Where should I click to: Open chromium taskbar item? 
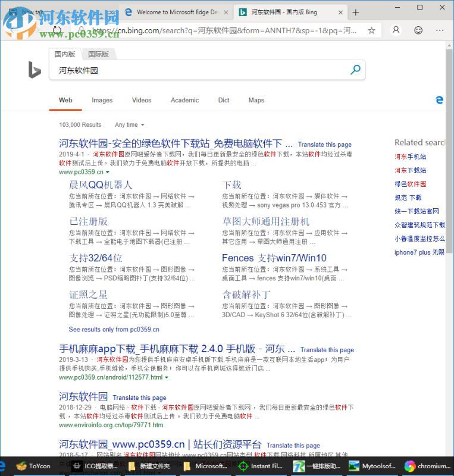point(427,466)
